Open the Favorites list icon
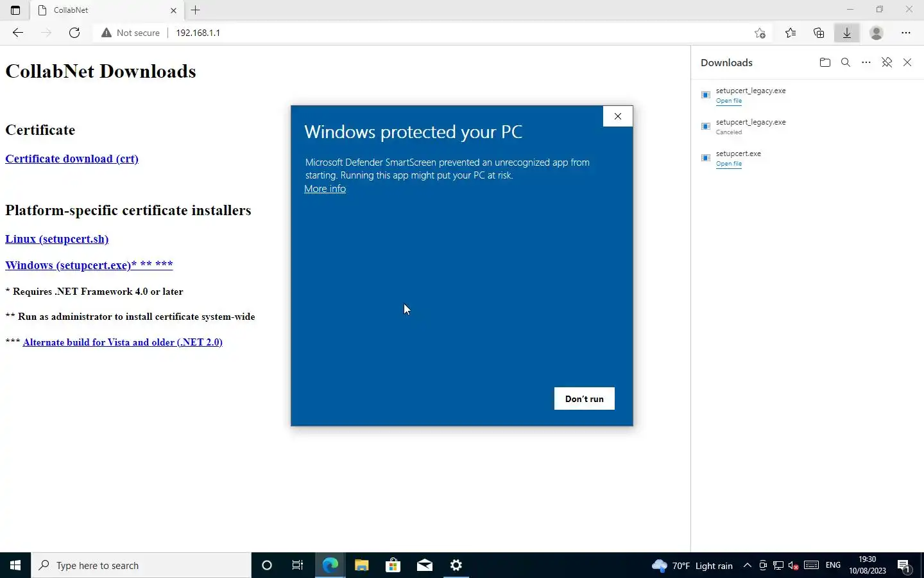 [x=791, y=33]
